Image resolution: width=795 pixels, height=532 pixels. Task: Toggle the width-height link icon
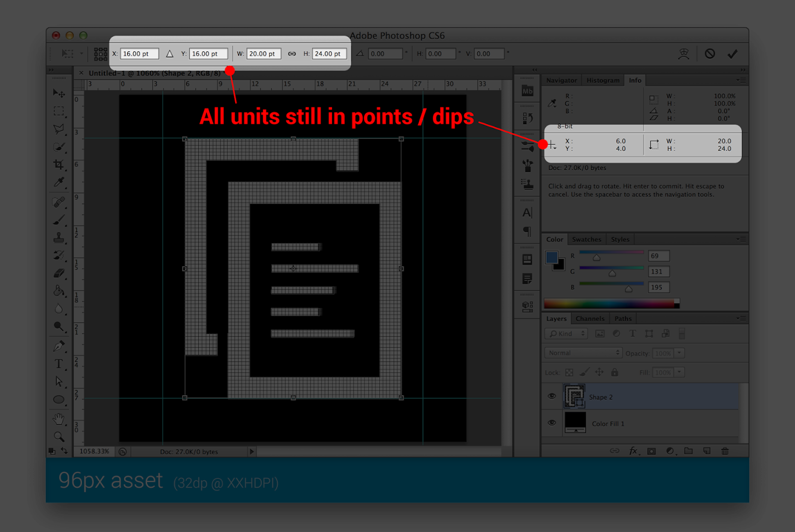[x=292, y=54]
